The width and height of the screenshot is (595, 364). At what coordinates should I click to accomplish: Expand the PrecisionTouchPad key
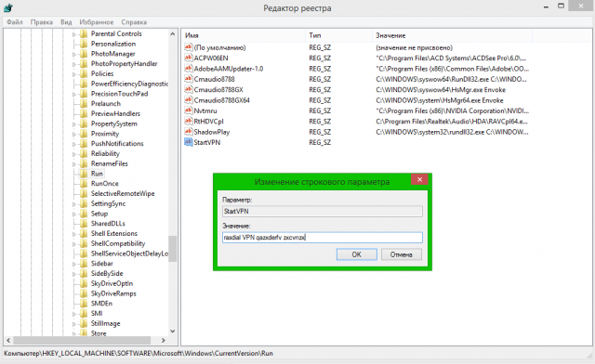[74, 94]
